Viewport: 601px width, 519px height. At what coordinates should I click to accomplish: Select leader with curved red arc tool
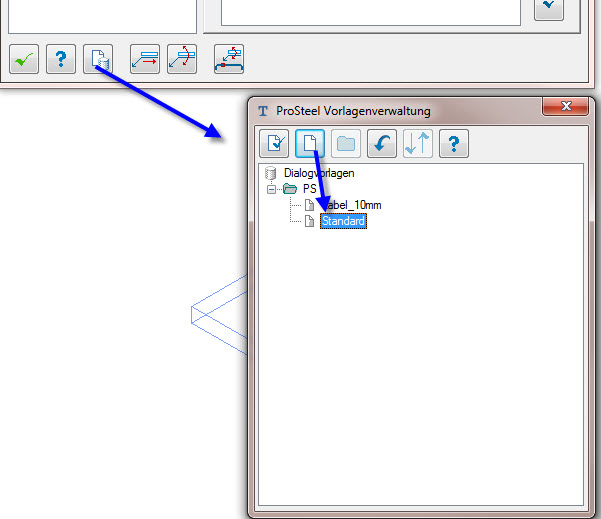tap(182, 59)
